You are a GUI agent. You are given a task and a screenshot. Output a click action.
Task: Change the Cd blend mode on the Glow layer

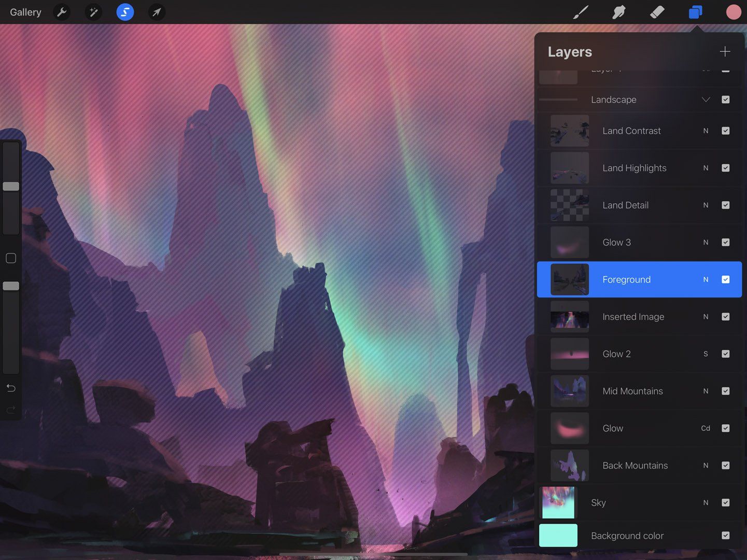[705, 428]
